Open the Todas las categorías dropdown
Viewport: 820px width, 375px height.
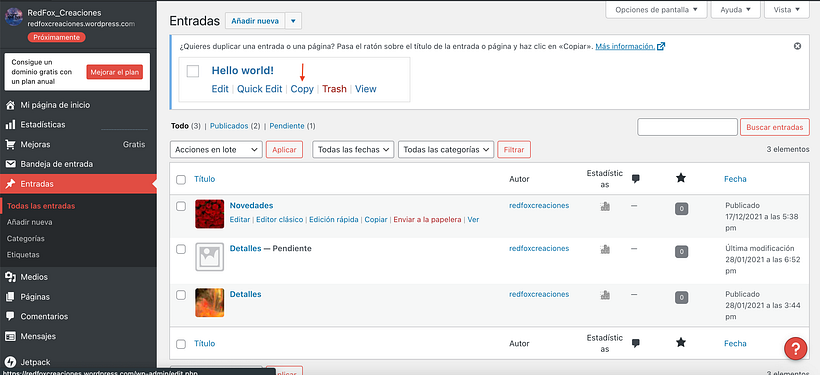[x=446, y=150]
